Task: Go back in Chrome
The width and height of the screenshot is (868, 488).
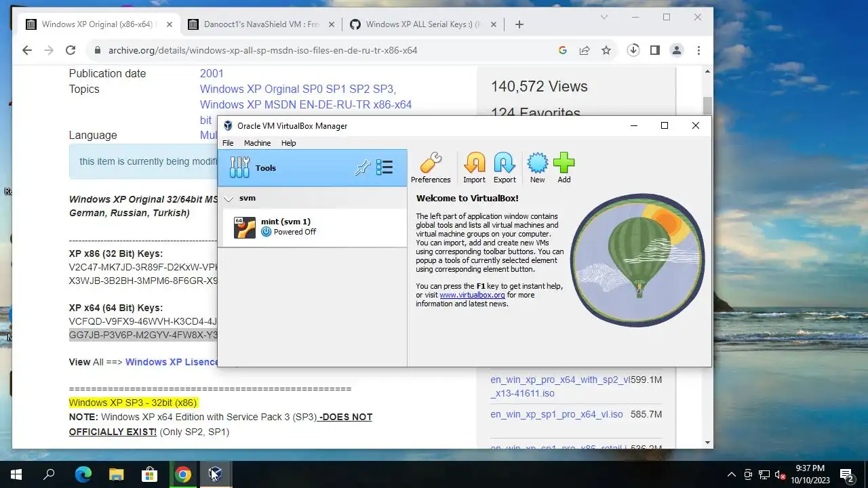Action: tap(26, 50)
